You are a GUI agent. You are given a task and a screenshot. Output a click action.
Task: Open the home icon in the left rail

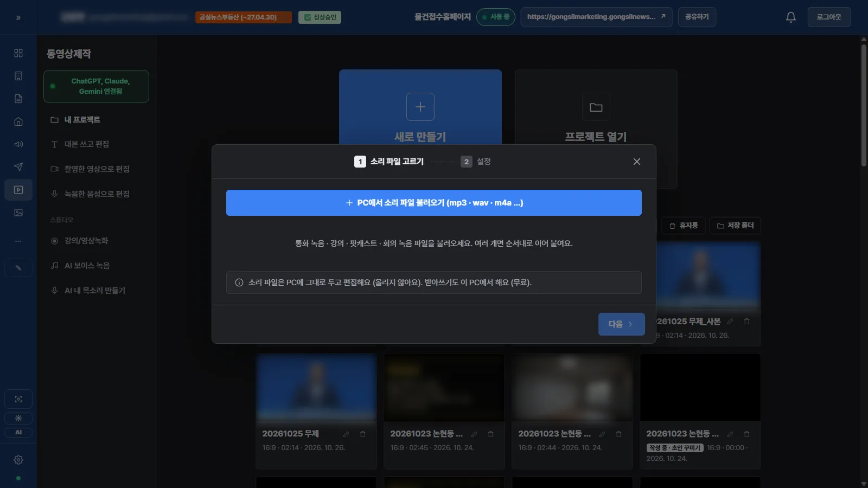pos(18,121)
